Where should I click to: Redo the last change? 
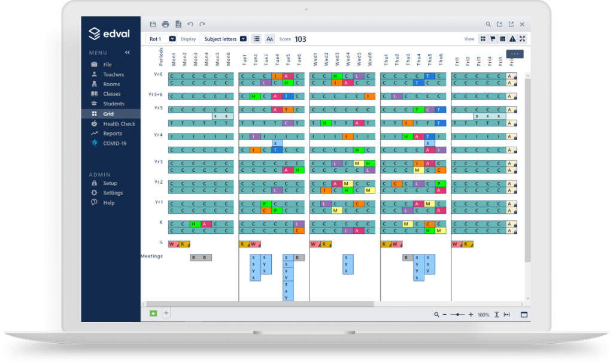click(x=202, y=24)
